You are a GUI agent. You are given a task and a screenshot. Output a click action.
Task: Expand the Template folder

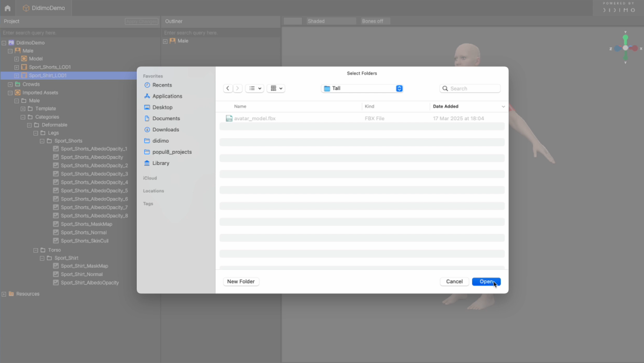coord(23,109)
